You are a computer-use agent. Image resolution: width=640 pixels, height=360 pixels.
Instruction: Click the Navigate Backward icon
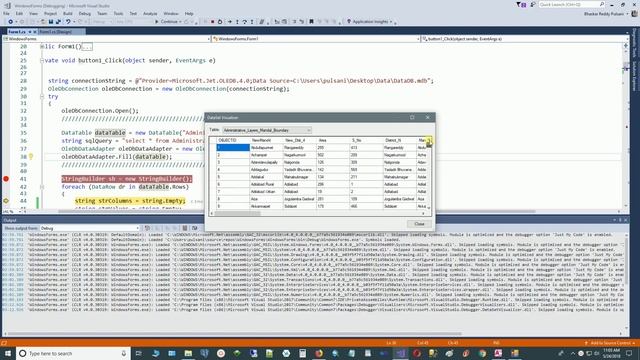pos(10,22)
